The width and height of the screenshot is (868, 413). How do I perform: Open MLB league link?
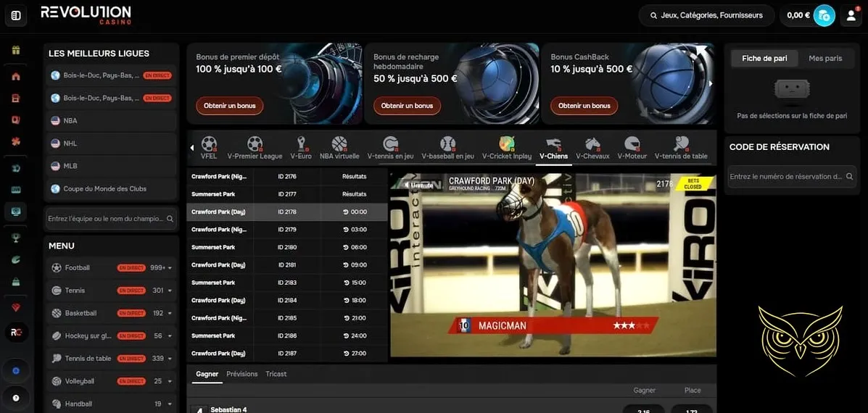[111, 166]
